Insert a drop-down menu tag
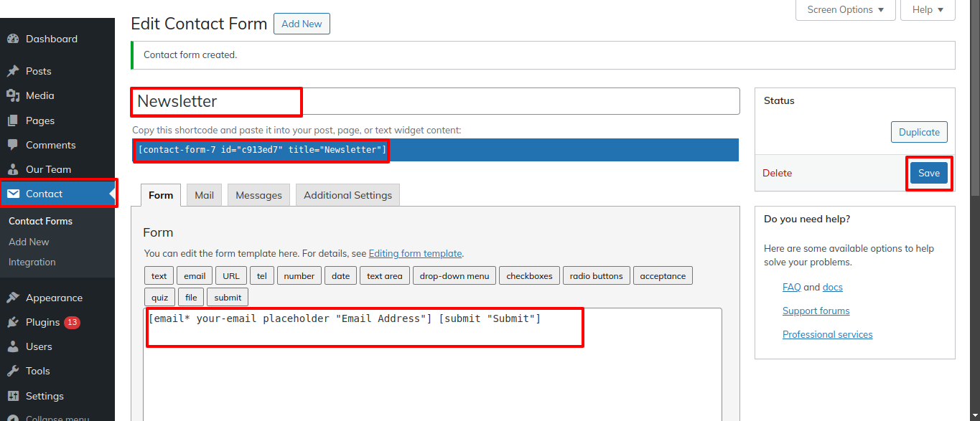 [454, 276]
